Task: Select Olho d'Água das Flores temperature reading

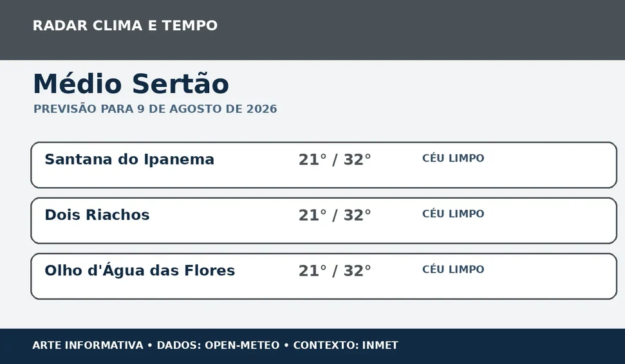Action: 335,271
